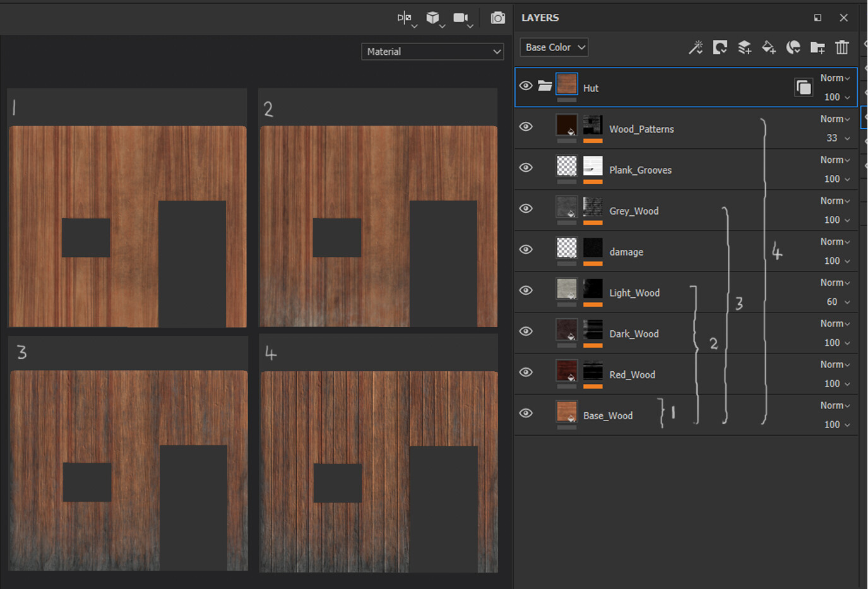
Task: Open the smart material icon menu
Action: (x=793, y=47)
